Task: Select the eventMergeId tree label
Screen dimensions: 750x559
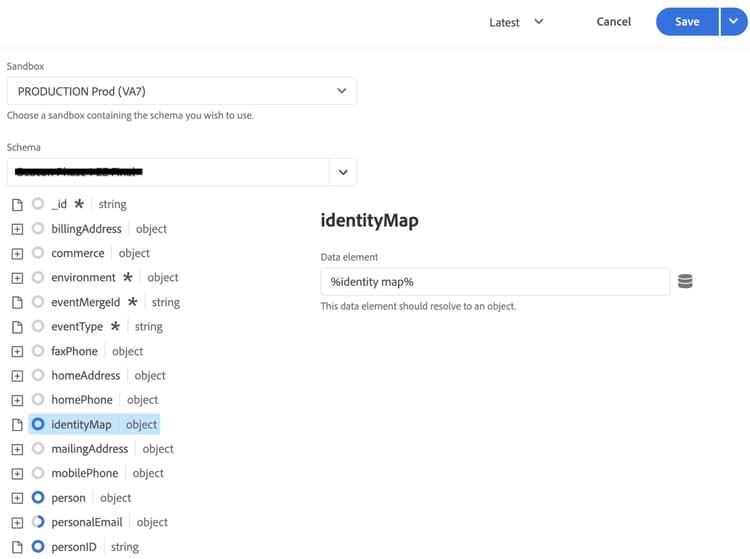Action: [86, 302]
